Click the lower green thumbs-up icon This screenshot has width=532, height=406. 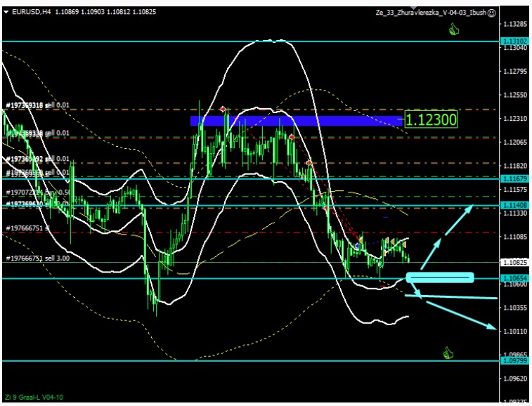tap(448, 353)
